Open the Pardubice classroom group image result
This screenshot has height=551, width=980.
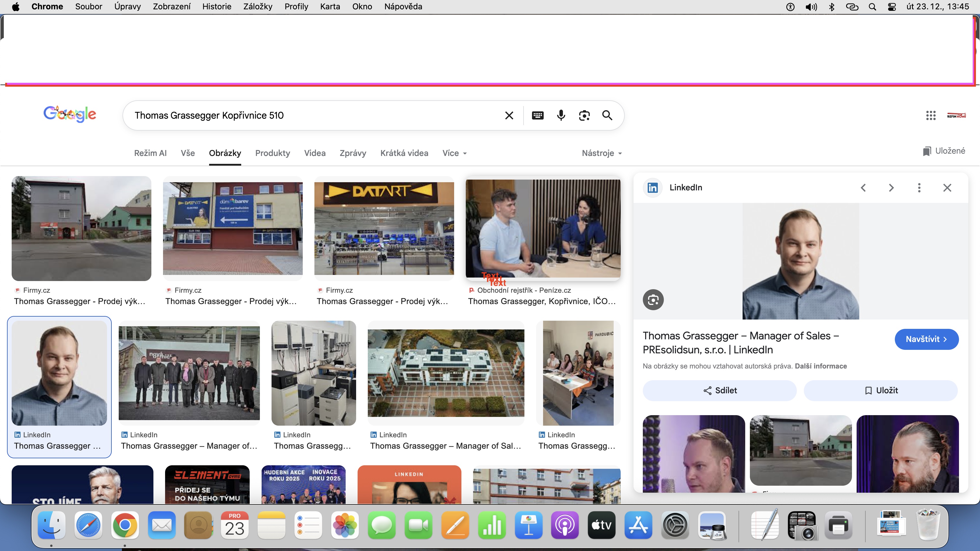578,373
